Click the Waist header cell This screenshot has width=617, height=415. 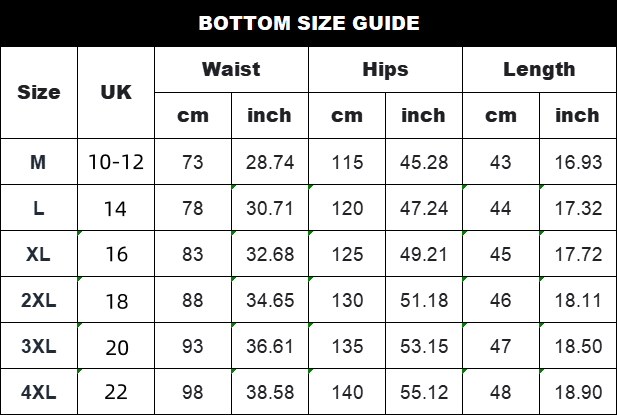(231, 70)
